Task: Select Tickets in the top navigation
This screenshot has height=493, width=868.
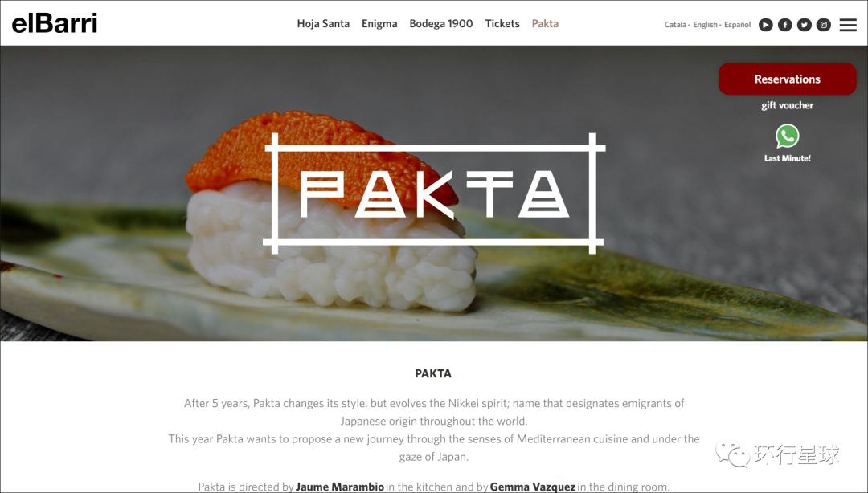Action: click(x=502, y=24)
